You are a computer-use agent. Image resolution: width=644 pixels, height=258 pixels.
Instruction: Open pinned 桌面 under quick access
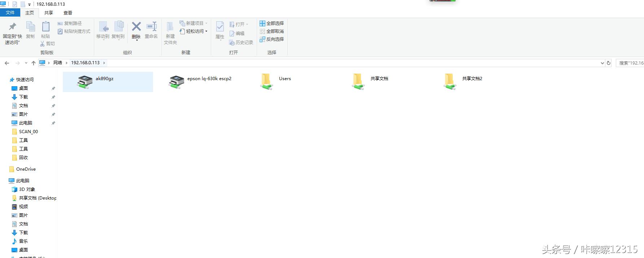pyautogui.click(x=23, y=88)
